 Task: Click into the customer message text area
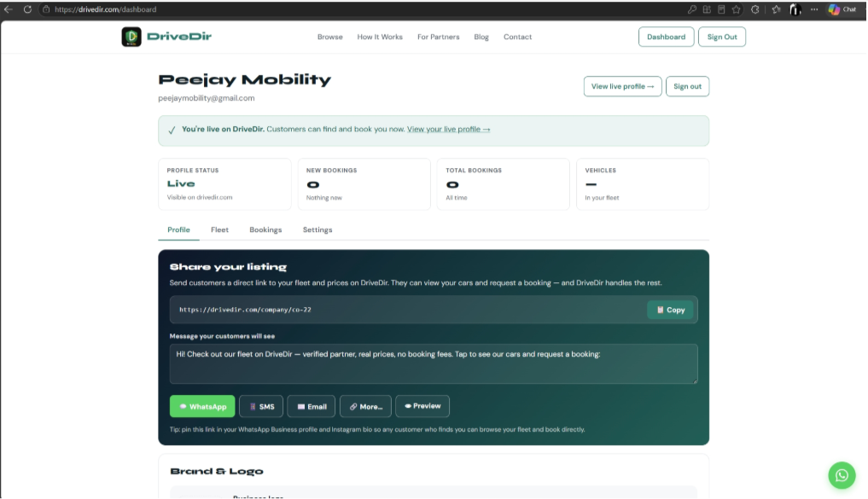[x=434, y=364]
